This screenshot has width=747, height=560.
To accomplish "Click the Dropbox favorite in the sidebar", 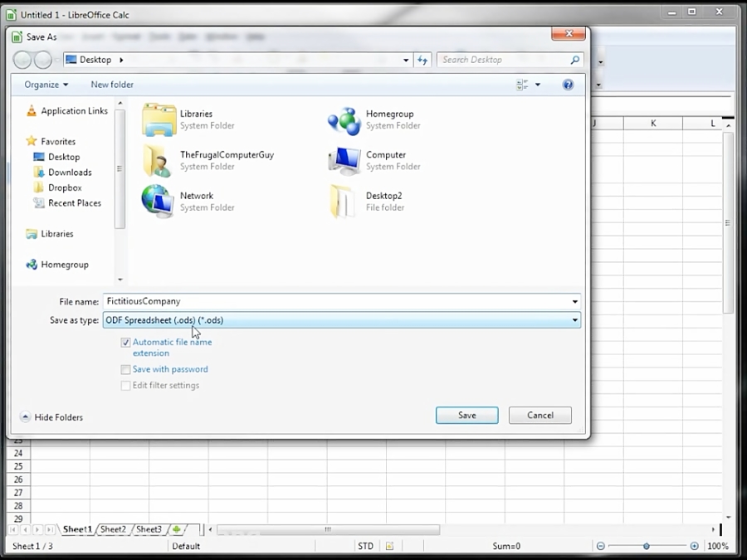I will 65,187.
